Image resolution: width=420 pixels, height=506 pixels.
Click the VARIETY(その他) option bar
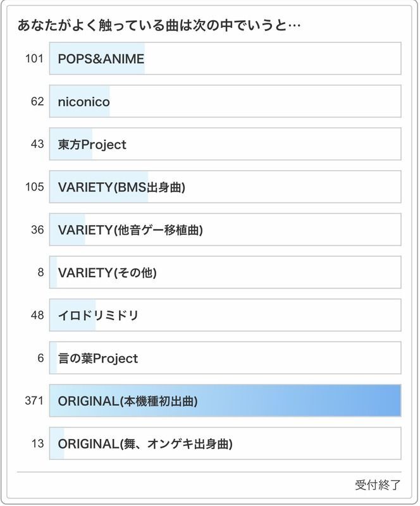pyautogui.click(x=225, y=273)
